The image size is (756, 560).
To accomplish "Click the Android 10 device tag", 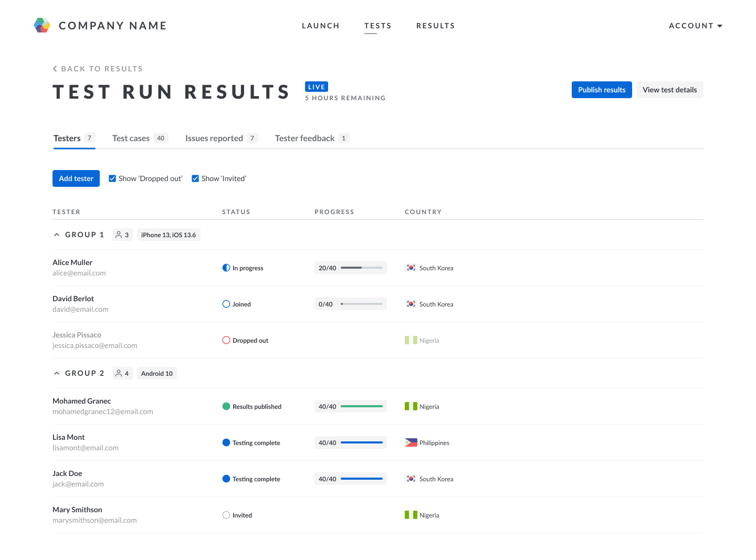I will coord(157,373).
